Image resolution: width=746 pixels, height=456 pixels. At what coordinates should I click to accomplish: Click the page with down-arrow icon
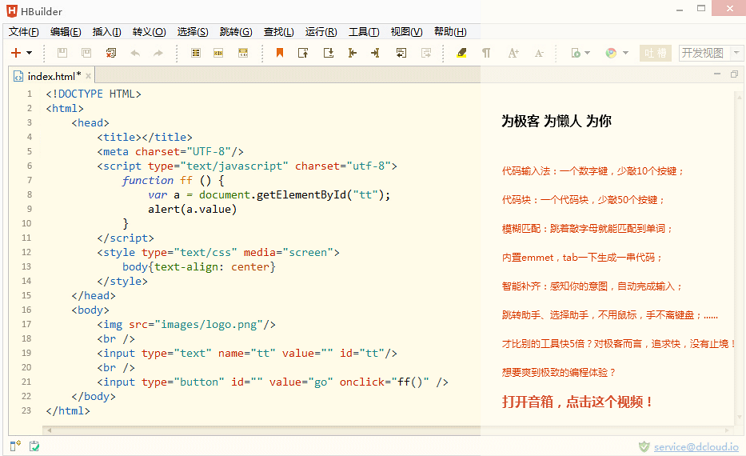(x=328, y=53)
